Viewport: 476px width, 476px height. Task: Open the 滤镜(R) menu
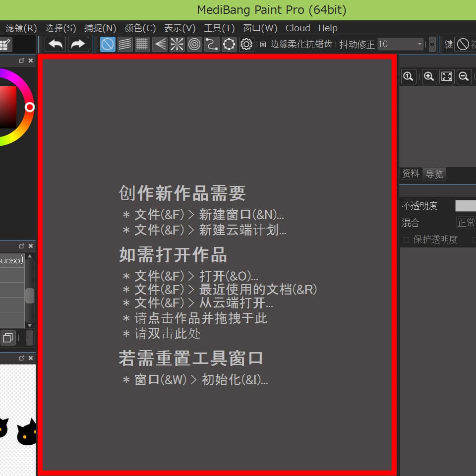coord(21,28)
